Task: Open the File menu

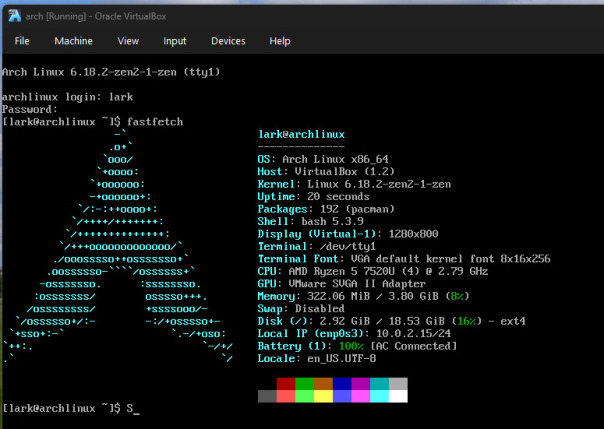Action: click(x=22, y=41)
